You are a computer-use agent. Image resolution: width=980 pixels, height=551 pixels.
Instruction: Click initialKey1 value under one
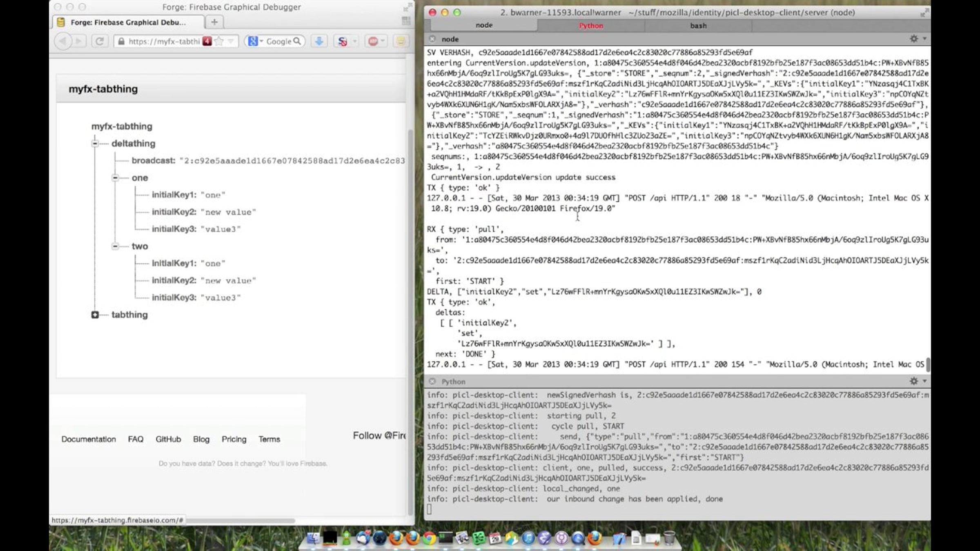(x=213, y=195)
